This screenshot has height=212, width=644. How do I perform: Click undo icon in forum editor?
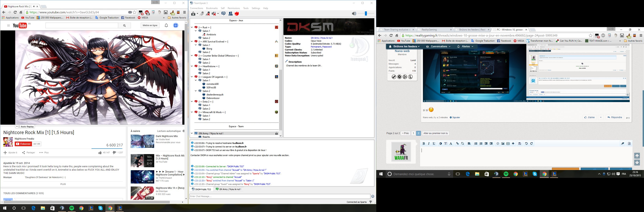pyautogui.click(x=526, y=144)
